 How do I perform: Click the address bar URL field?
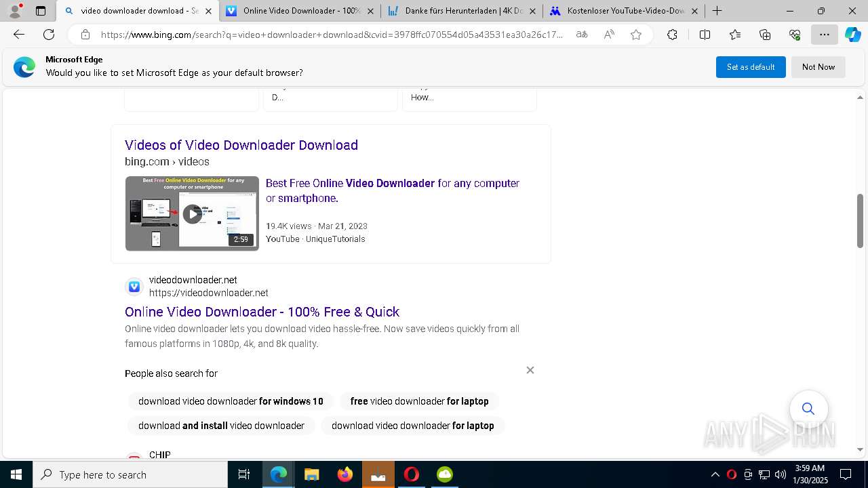point(332,35)
